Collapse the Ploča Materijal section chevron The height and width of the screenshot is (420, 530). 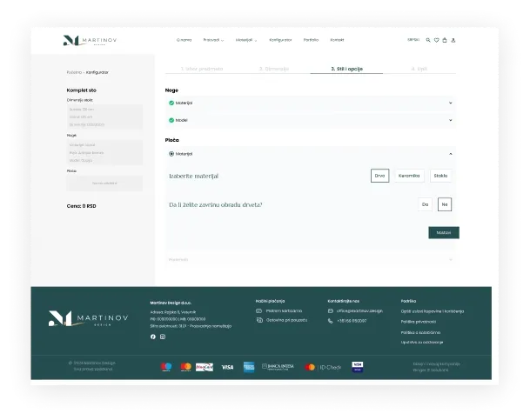pos(450,154)
